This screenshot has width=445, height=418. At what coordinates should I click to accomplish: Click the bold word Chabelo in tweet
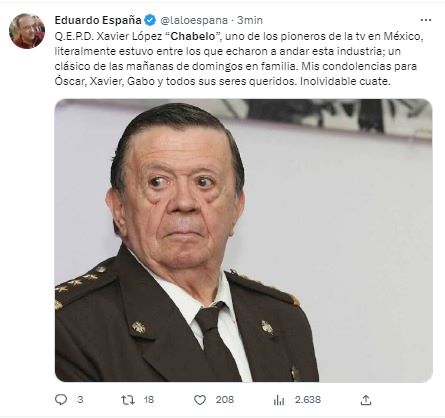click(x=193, y=36)
